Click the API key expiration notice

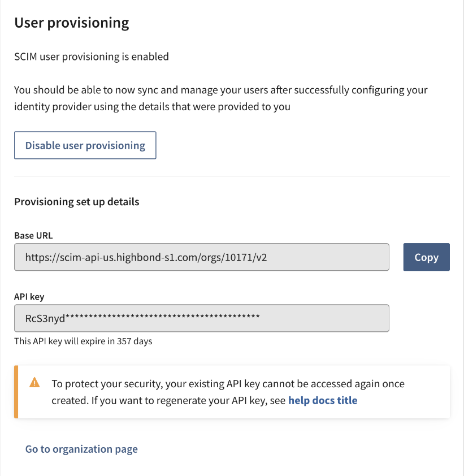(x=83, y=341)
